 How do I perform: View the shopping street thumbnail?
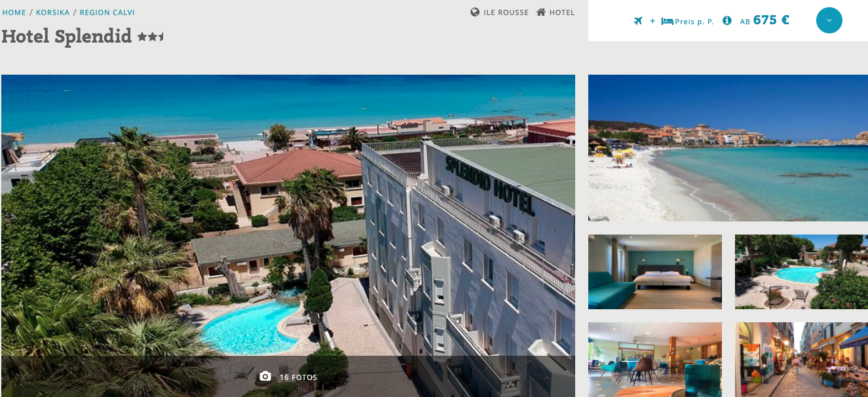[x=801, y=360]
